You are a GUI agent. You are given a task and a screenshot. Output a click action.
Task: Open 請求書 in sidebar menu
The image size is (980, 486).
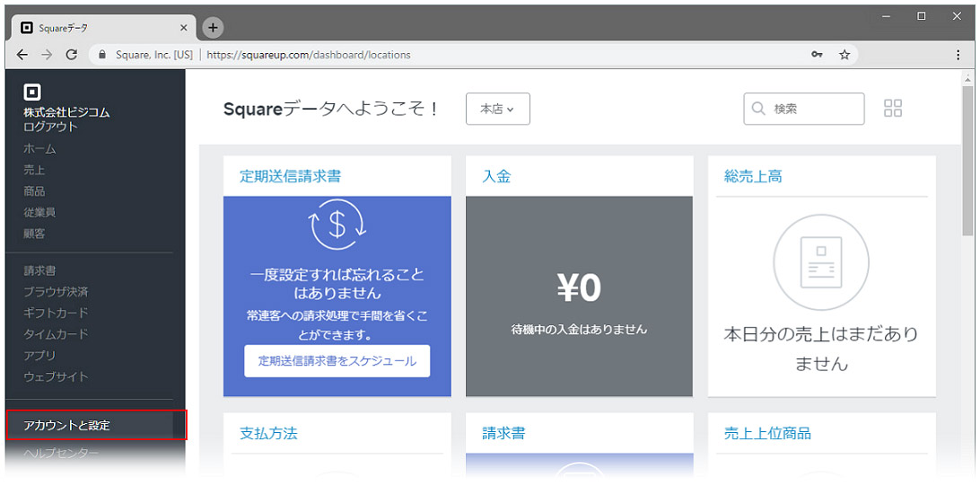[x=40, y=270]
